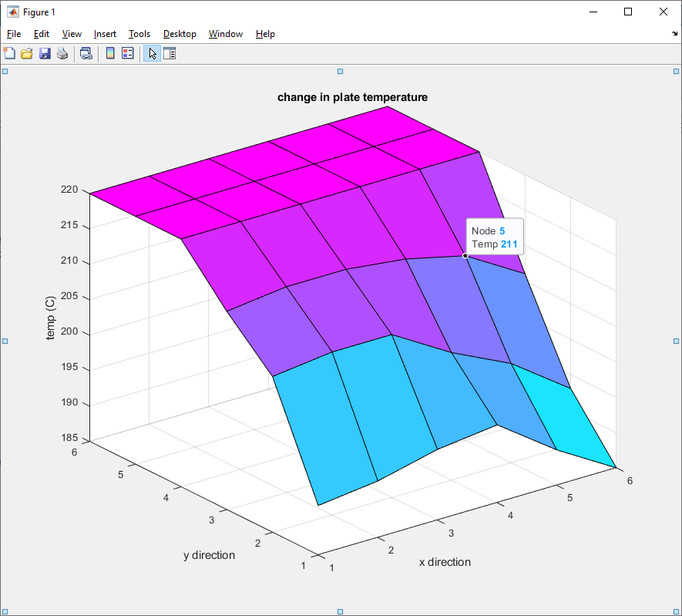Screen dimensions: 682x616
Task: Activate the Link Plot toolbar icon
Action: pos(86,53)
